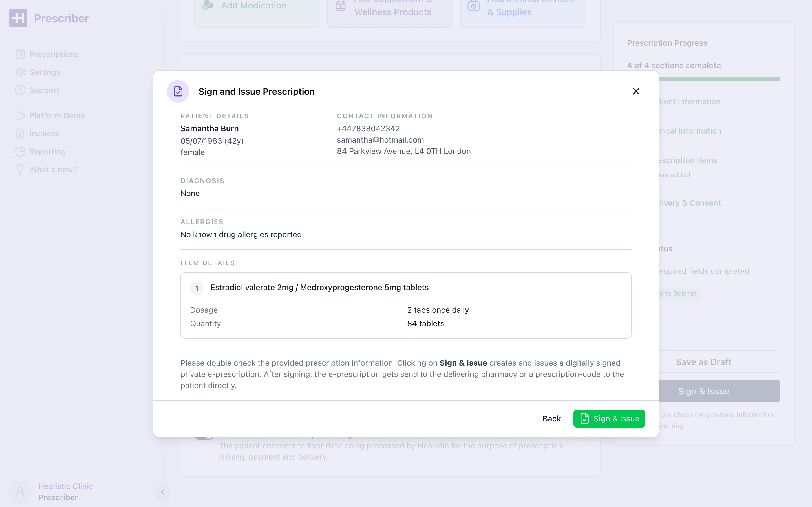
Task: Click the What's new lightbulb icon
Action: pyautogui.click(x=20, y=170)
